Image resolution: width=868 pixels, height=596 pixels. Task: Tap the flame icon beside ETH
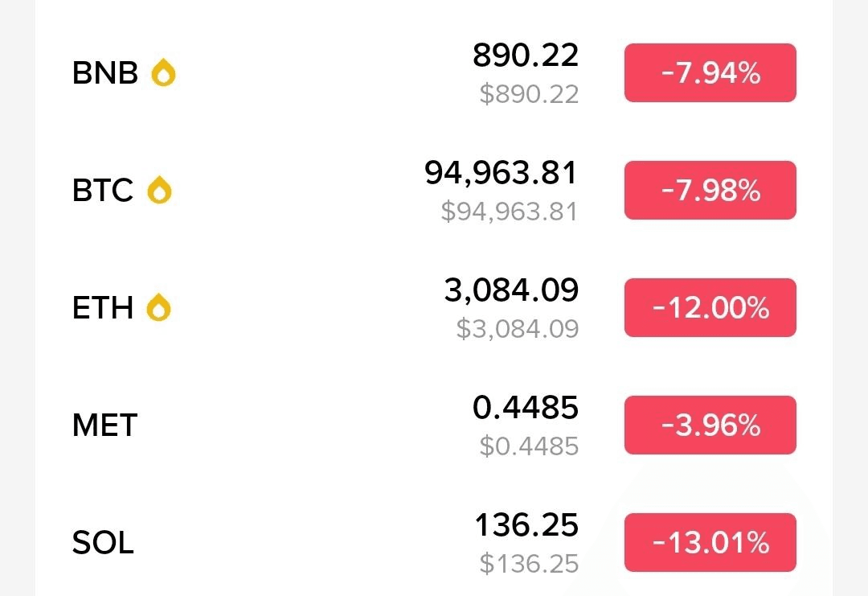click(x=159, y=308)
